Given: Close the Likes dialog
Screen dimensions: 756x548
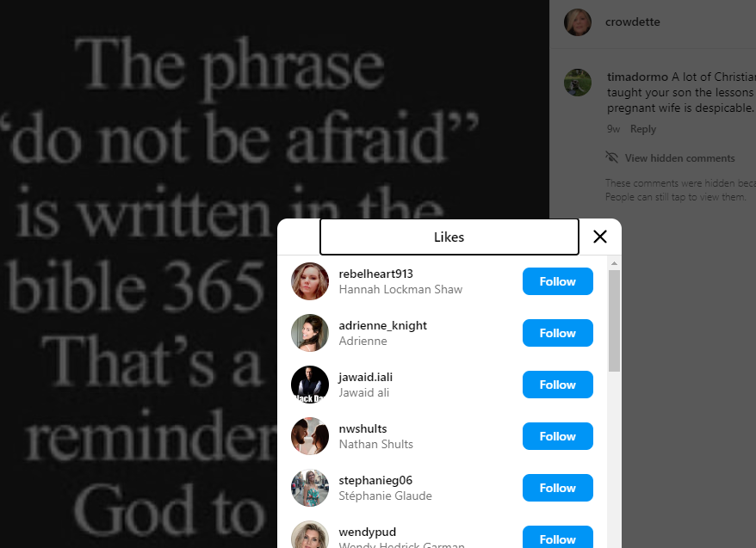Looking at the screenshot, I should pyautogui.click(x=600, y=237).
